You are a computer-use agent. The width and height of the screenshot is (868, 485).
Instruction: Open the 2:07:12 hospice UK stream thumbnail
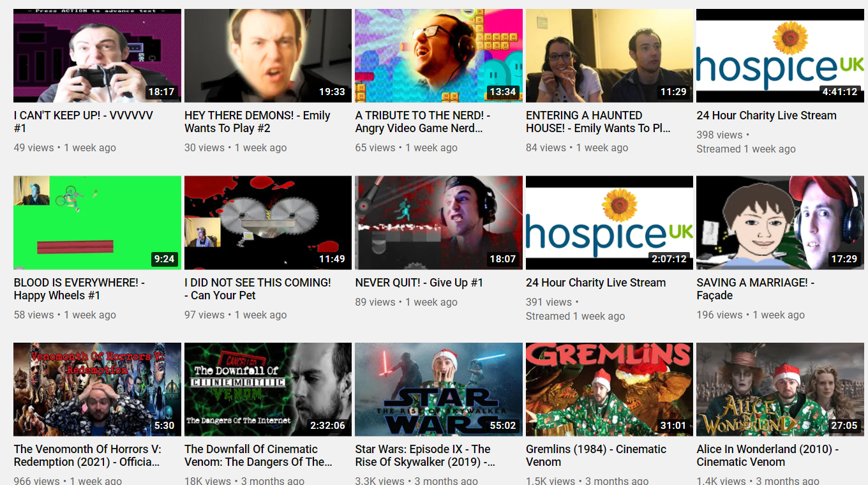point(610,223)
